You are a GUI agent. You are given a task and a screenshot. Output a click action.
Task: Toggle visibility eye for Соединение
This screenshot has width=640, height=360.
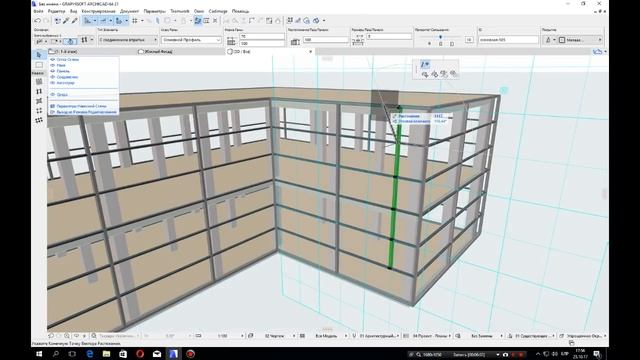coord(52,77)
